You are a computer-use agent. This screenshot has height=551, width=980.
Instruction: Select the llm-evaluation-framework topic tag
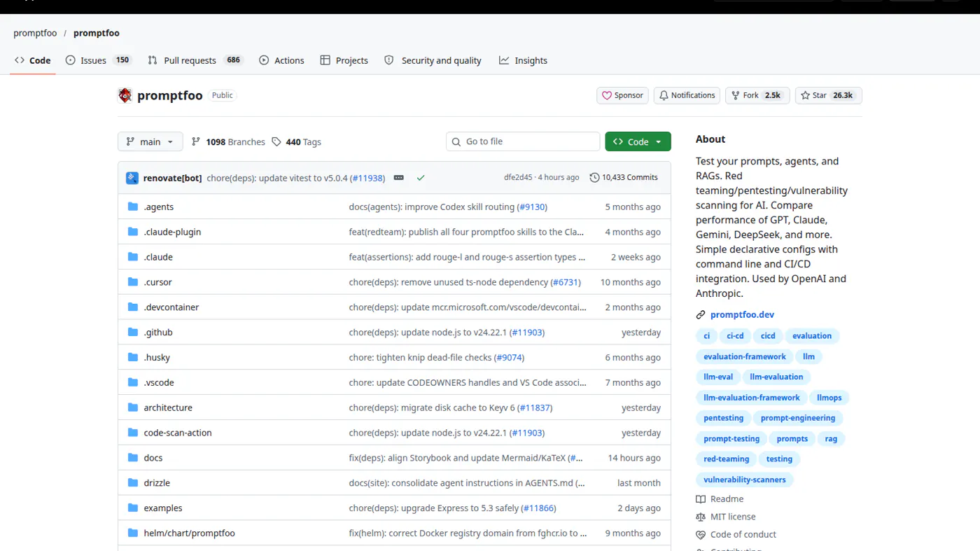(x=752, y=398)
